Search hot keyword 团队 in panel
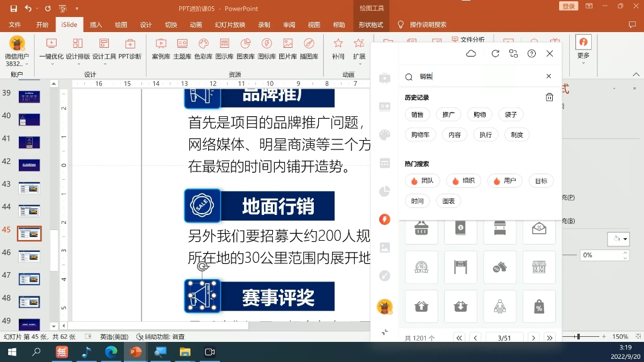Viewport: 644px width, 362px height. [423, 180]
